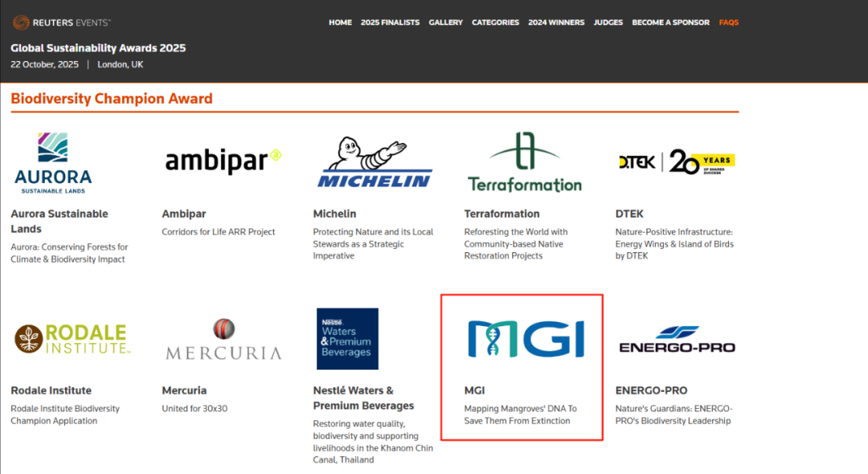This screenshot has height=474, width=868.
Task: Click 'Nature's Guardians: ENERGO-PRO's' description text
Action: [x=674, y=415]
